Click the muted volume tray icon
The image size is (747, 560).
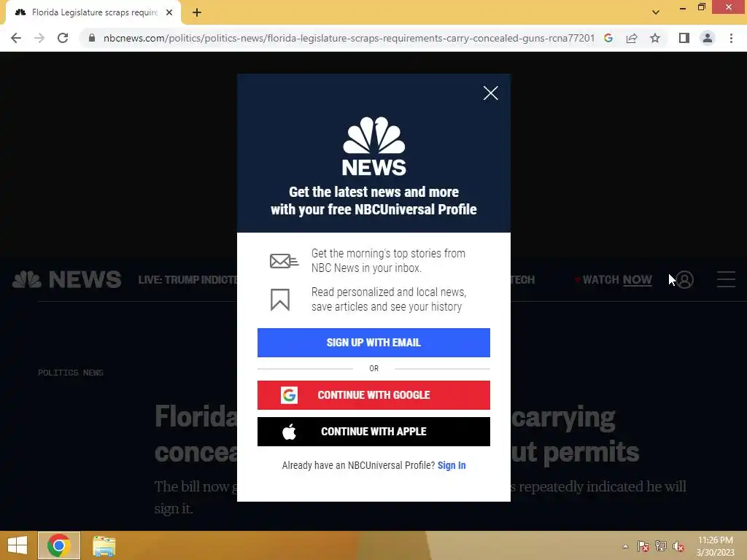coord(678,546)
